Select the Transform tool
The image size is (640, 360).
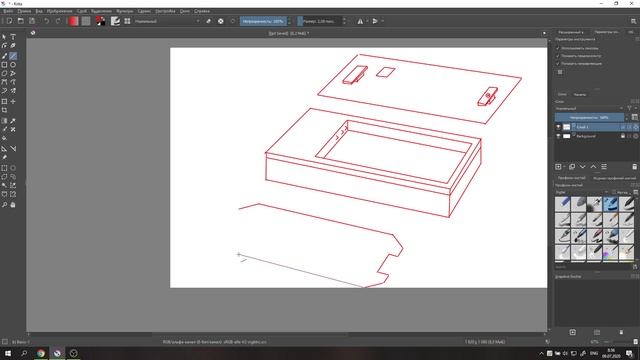point(4,101)
